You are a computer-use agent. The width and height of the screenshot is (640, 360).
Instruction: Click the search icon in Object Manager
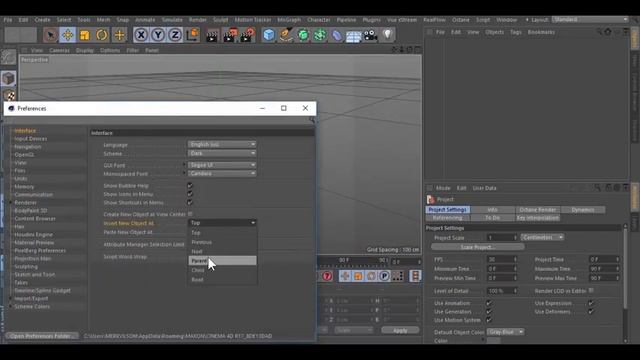point(598,32)
